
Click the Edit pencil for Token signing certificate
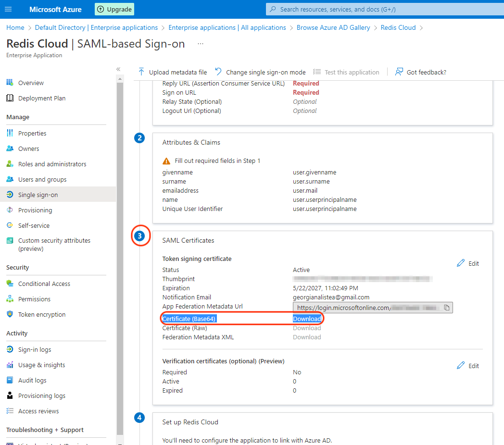point(468,263)
